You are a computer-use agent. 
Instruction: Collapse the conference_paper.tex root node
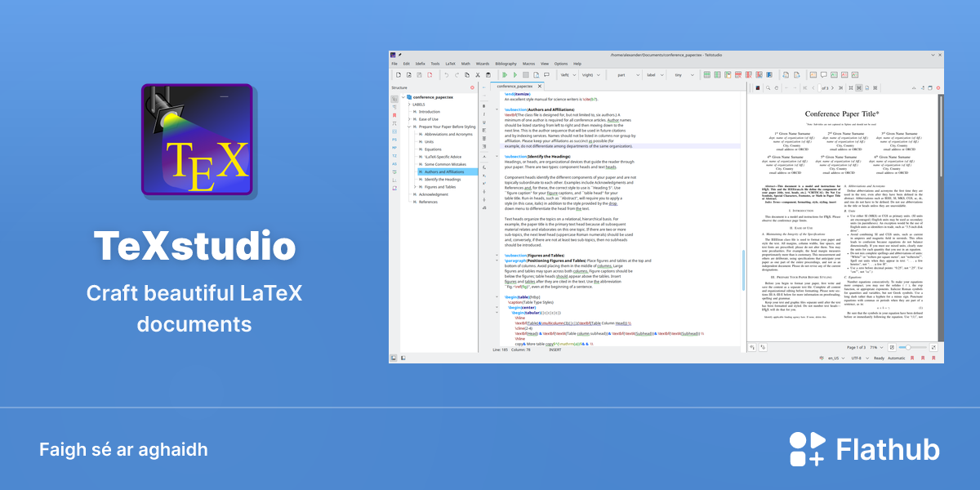point(403,97)
